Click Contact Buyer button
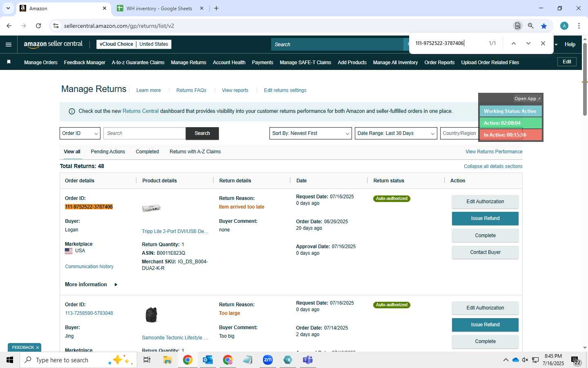Viewport: 588px width, 368px height. click(x=485, y=252)
